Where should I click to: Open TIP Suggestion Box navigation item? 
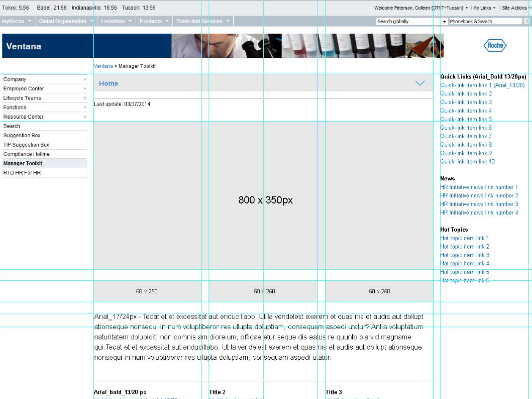point(44,144)
